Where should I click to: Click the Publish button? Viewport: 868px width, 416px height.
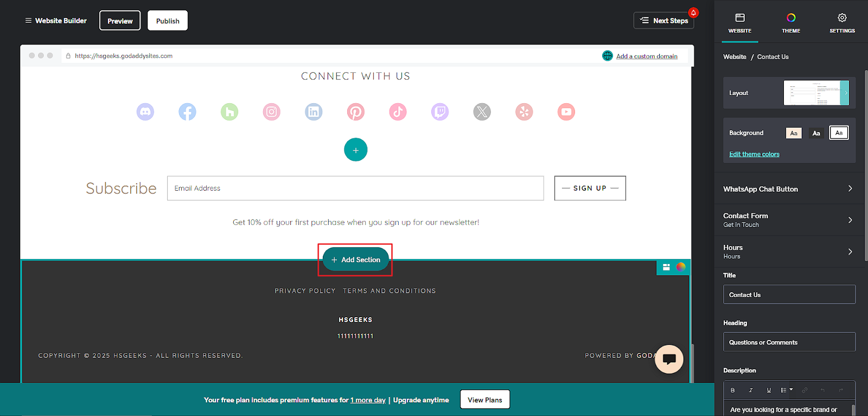tap(168, 21)
